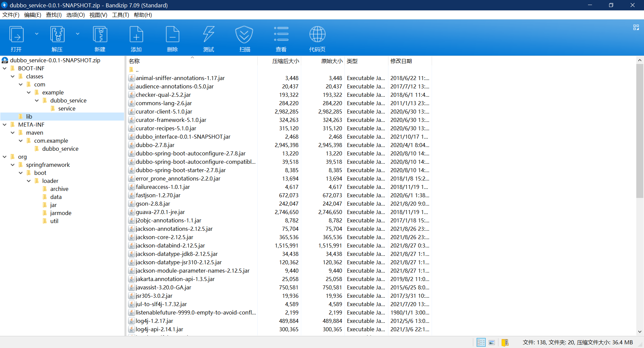644x348 pixels.
Task: Switch to details view icon in status bar
Action: point(481,342)
